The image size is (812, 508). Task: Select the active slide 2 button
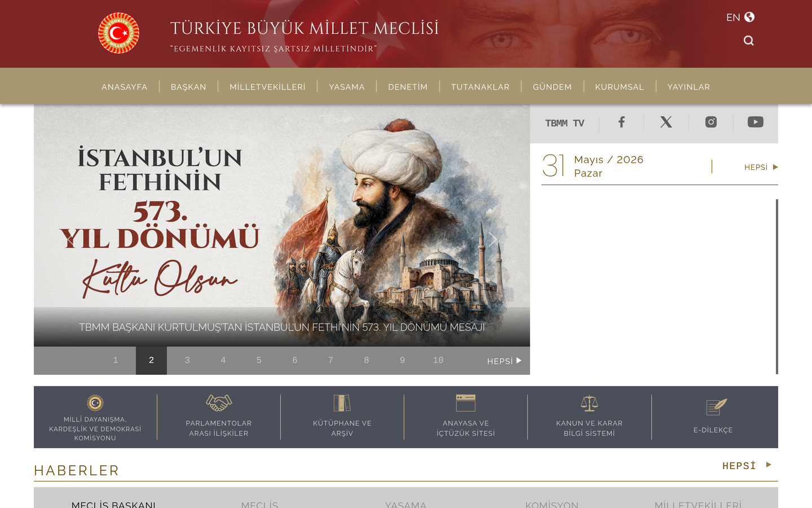tap(151, 361)
